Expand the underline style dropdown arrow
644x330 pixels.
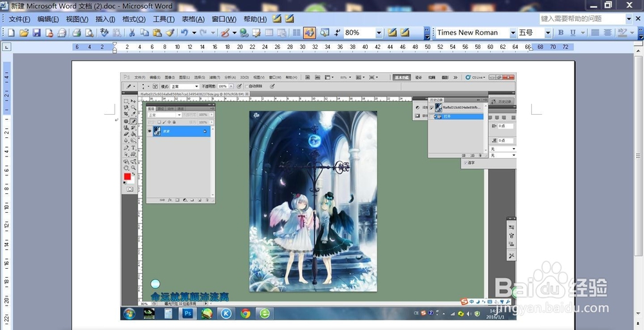tap(582, 33)
